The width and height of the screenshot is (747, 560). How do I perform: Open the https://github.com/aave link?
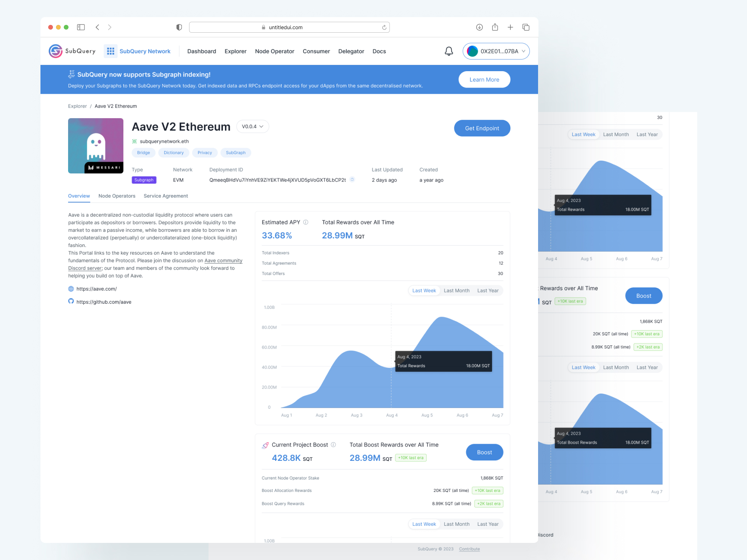pos(104,302)
